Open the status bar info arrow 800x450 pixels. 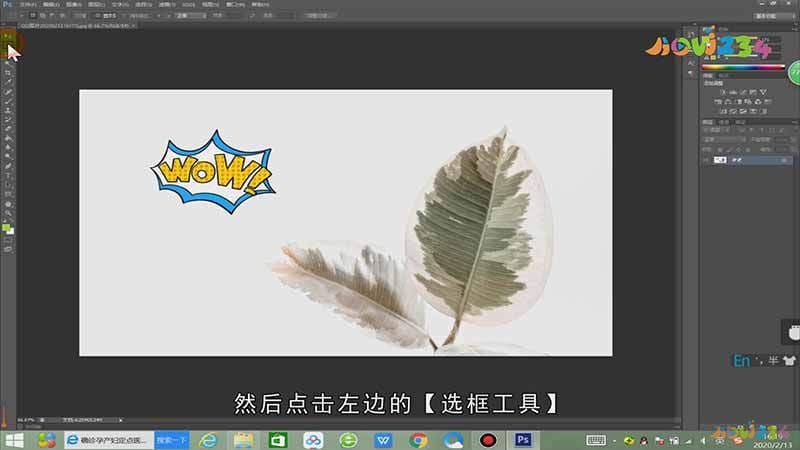pyautogui.click(x=121, y=420)
